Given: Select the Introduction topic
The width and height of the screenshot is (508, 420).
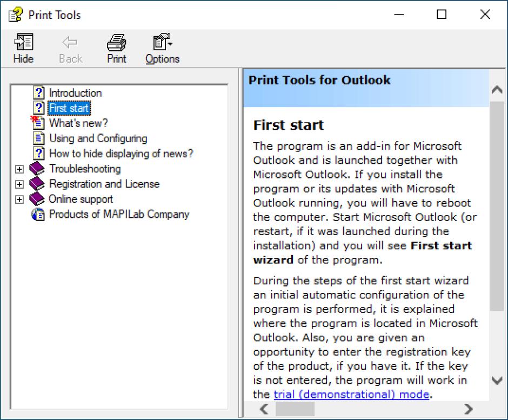Looking at the screenshot, I should 76,93.
